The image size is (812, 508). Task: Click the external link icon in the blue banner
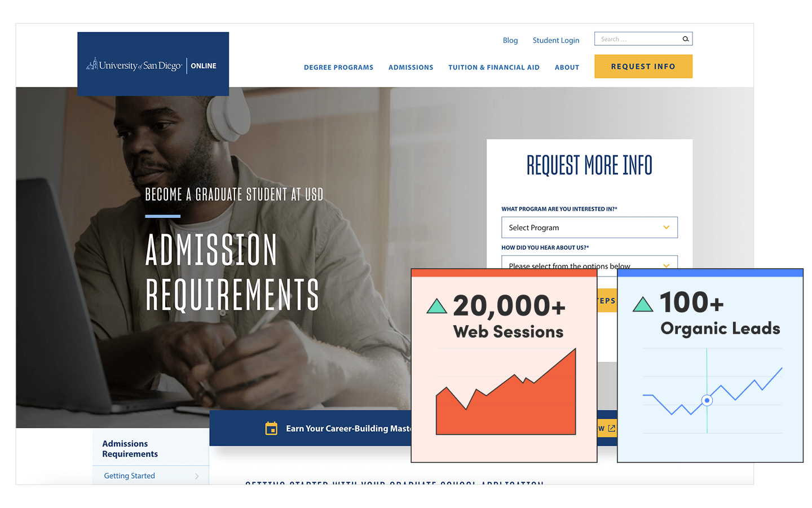pyautogui.click(x=611, y=428)
